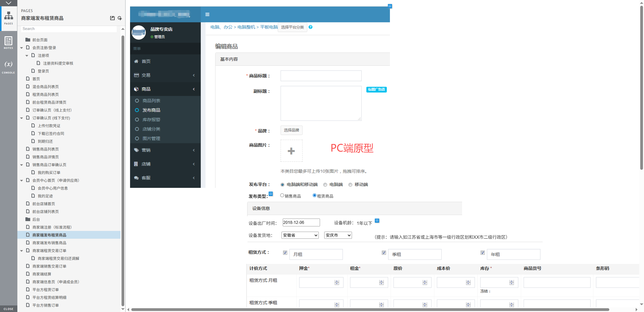Click the horizontal scrollbar at the bottom
Screen dimensions: 644x312
(x=370, y=309)
